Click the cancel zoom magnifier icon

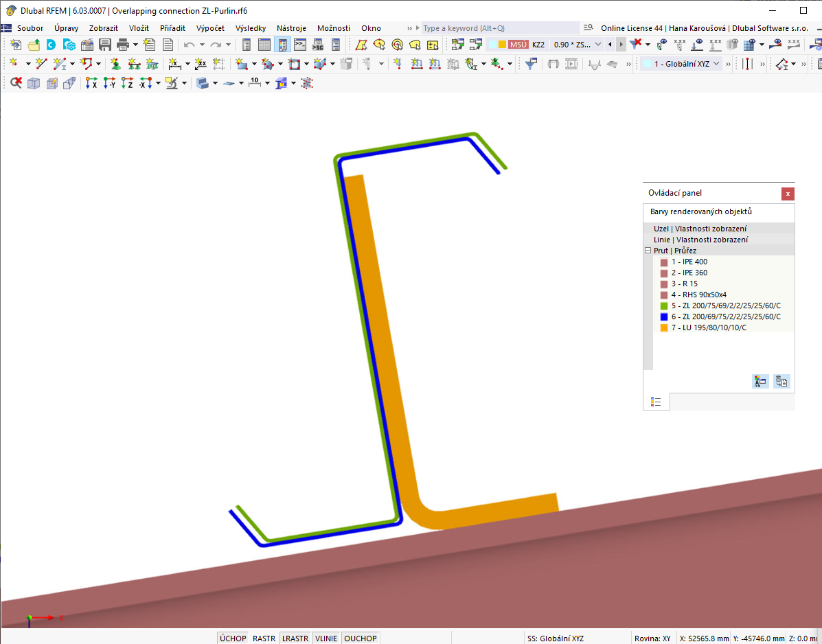16,83
